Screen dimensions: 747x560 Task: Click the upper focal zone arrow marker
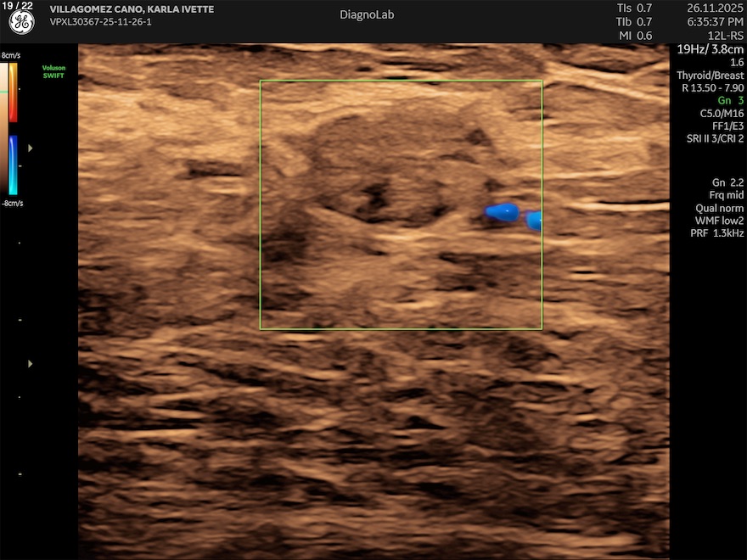[31, 148]
